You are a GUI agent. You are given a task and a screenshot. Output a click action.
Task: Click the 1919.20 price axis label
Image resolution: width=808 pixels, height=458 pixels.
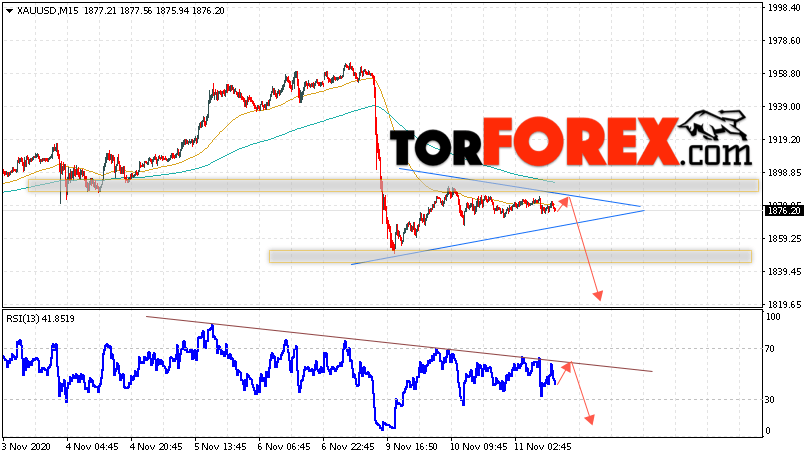pos(784,140)
